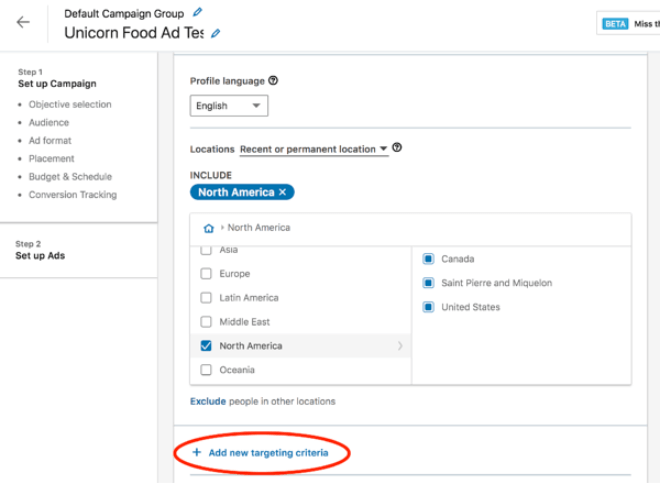
Task: Open the English profile language dropdown
Action: 229,106
